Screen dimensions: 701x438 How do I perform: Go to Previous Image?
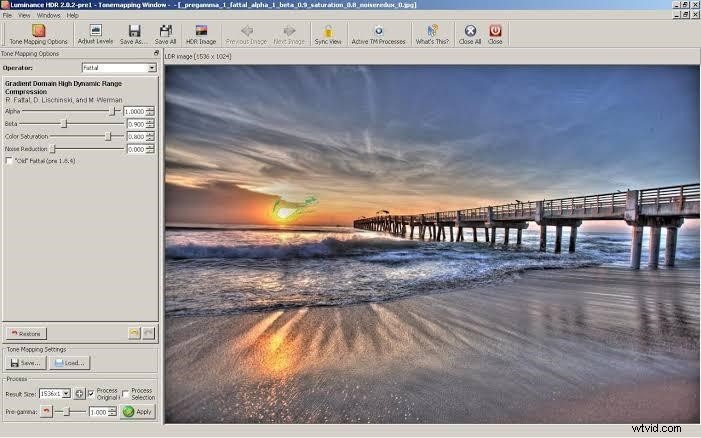[246, 34]
